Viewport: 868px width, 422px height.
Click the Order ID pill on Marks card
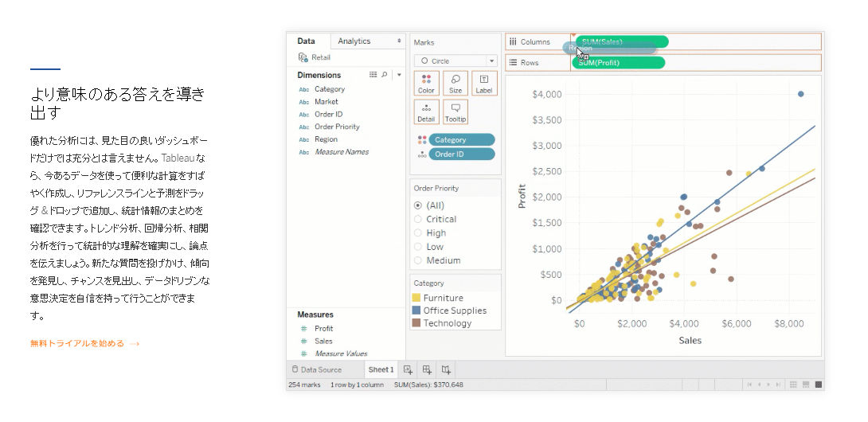click(x=462, y=154)
